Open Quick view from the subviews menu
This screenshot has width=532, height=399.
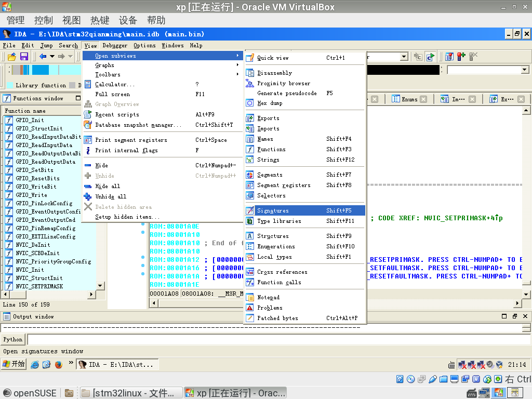click(x=305, y=58)
